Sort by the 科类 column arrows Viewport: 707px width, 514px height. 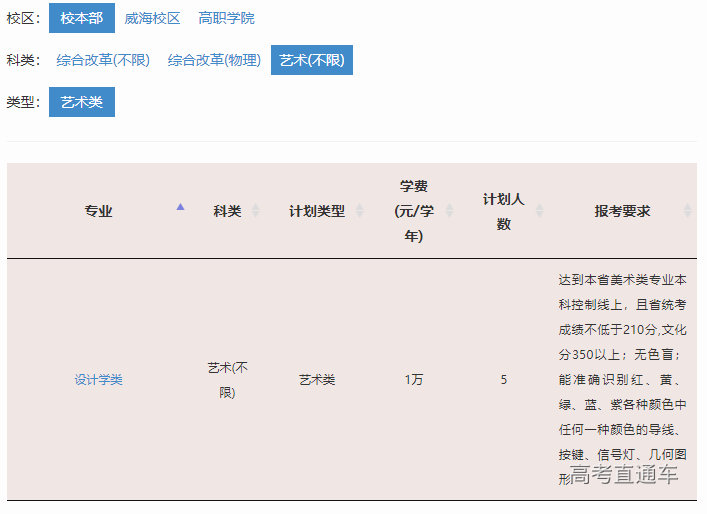pyautogui.click(x=256, y=211)
